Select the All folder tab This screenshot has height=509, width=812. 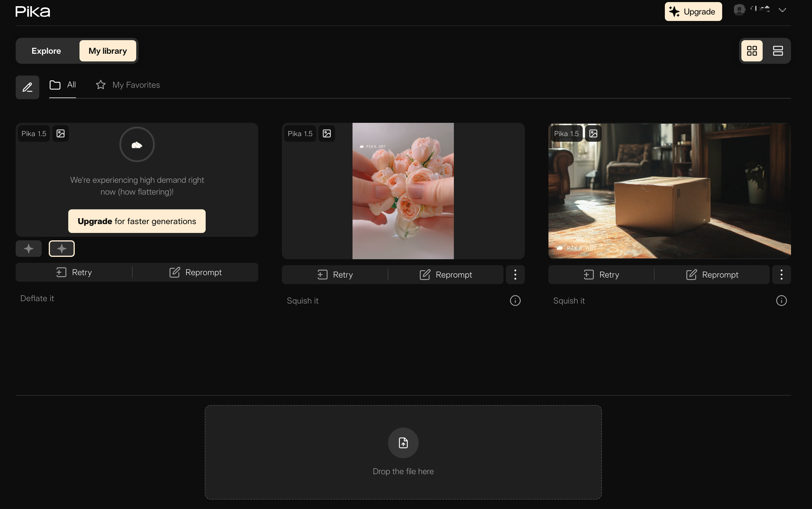click(63, 85)
